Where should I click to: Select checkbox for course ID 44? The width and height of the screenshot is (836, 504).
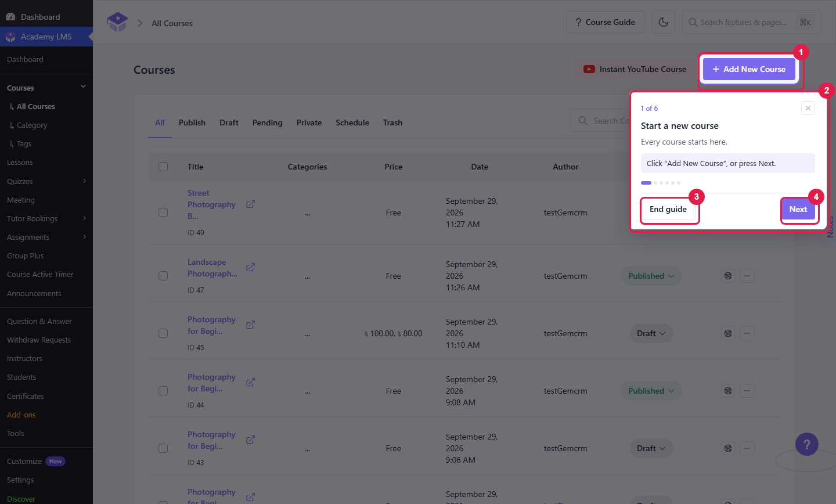pos(163,391)
